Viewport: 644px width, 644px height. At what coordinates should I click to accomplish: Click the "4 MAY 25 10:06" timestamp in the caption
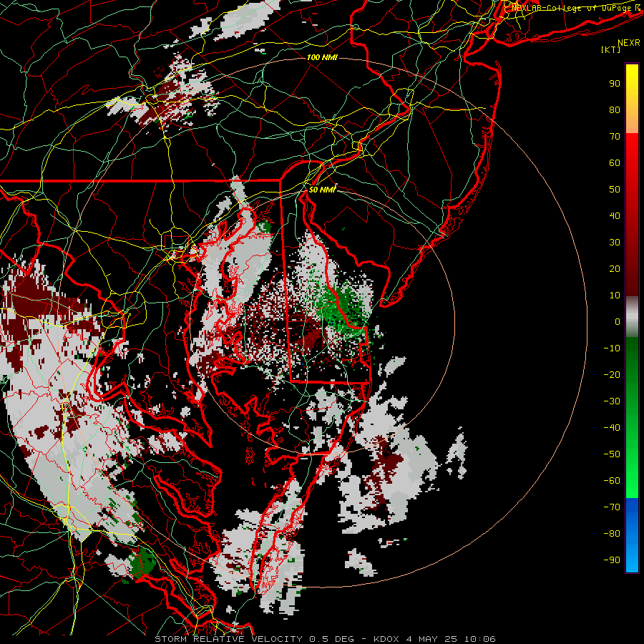tap(451, 639)
